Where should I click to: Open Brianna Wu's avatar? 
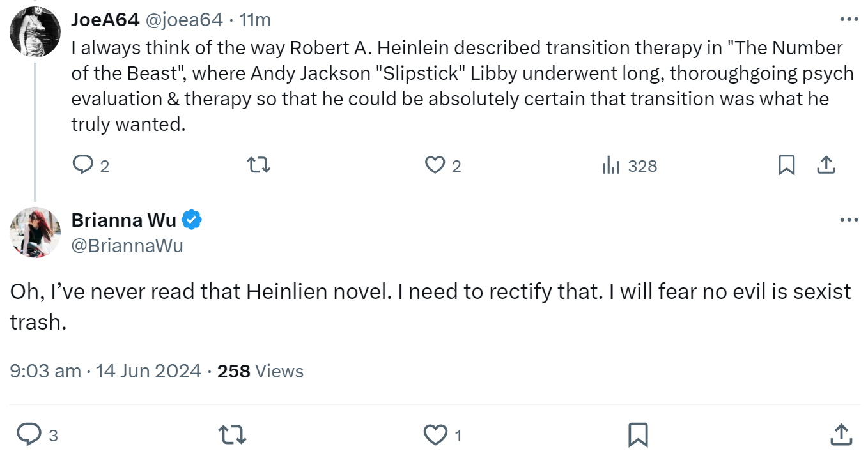point(35,232)
